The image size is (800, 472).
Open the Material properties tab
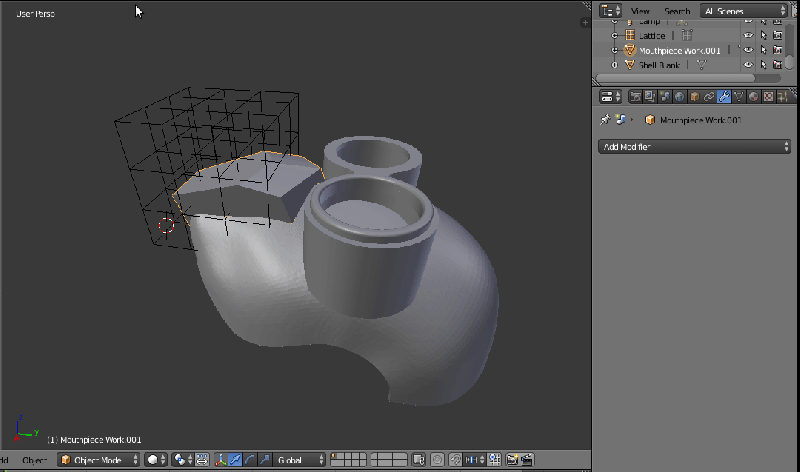coord(753,96)
